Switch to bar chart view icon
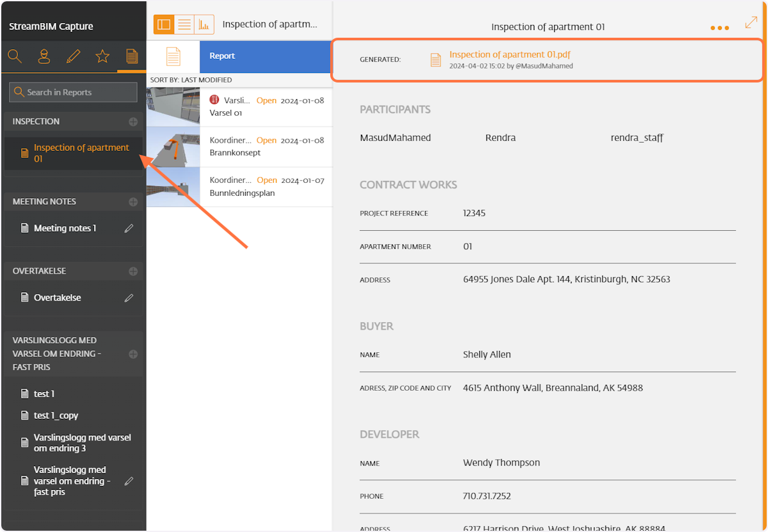Screen dimensions: 768x532 tap(204, 24)
